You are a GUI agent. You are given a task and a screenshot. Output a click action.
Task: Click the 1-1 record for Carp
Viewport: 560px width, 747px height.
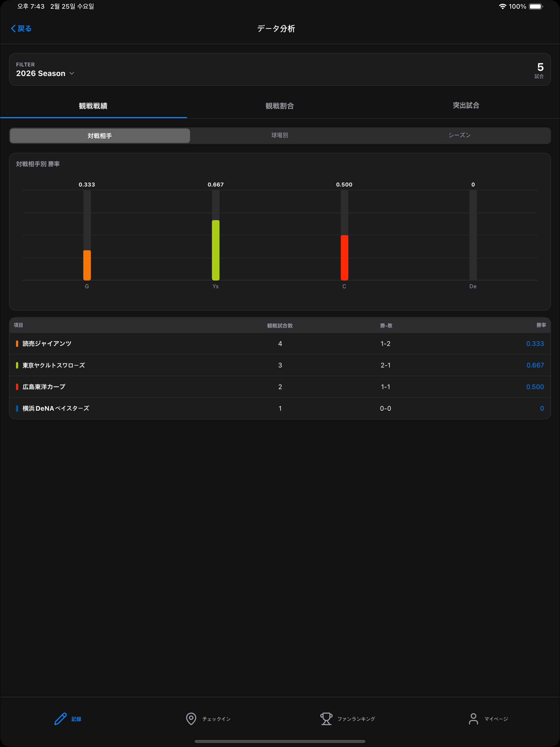386,387
